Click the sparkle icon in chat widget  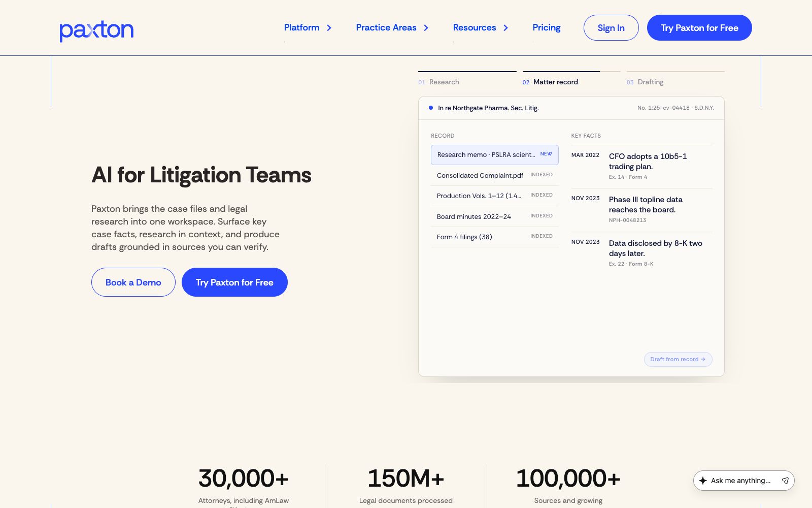(703, 481)
